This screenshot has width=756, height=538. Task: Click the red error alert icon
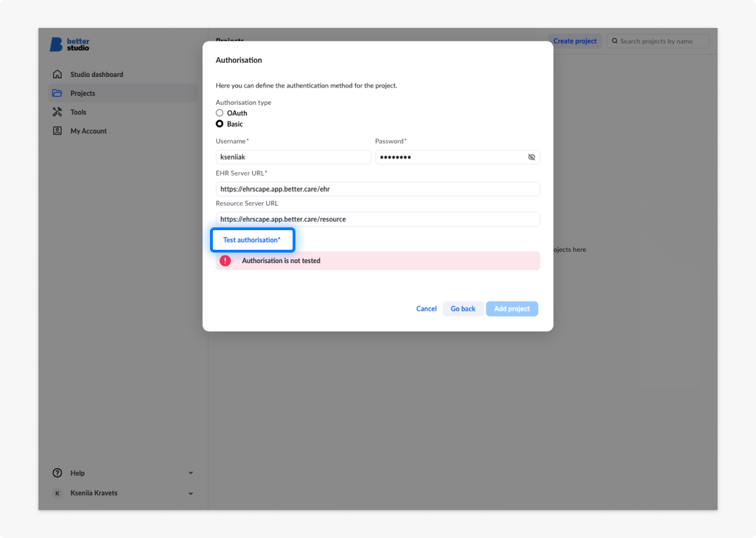point(225,261)
